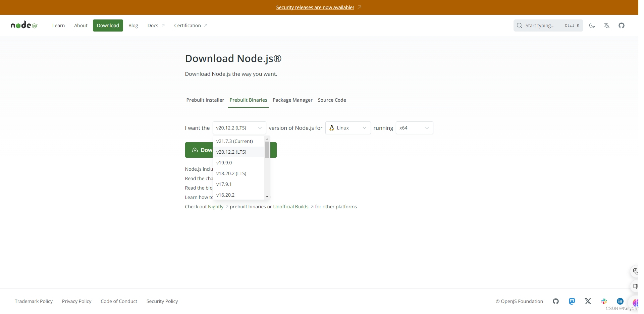Open the language translation icon
This screenshot has height=314, width=644.
pos(607,25)
